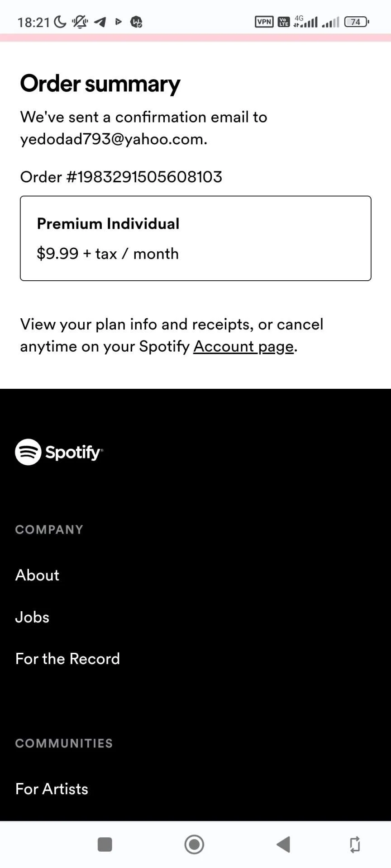Tap the muted vibration bell icon
Image resolution: width=391 pixels, height=868 pixels.
[x=80, y=21]
